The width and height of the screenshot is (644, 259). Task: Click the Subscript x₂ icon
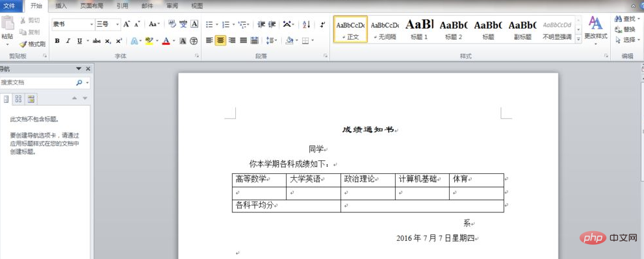108,41
